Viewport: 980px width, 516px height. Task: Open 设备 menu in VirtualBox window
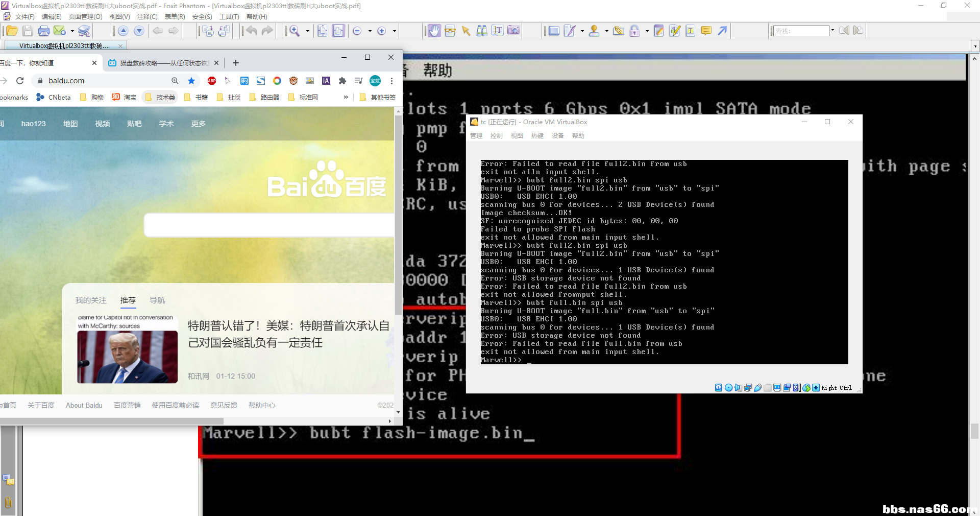tap(558, 136)
